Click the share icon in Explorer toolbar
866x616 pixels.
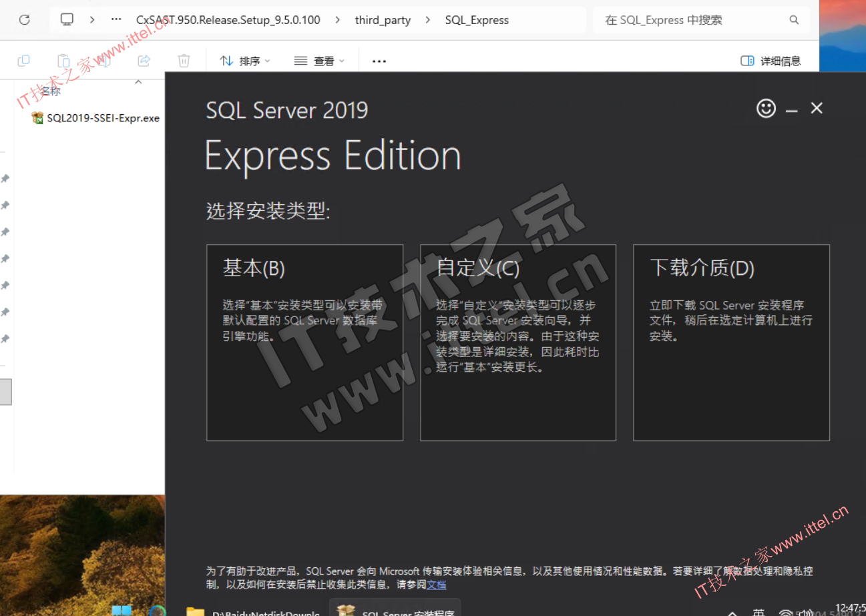point(144,61)
